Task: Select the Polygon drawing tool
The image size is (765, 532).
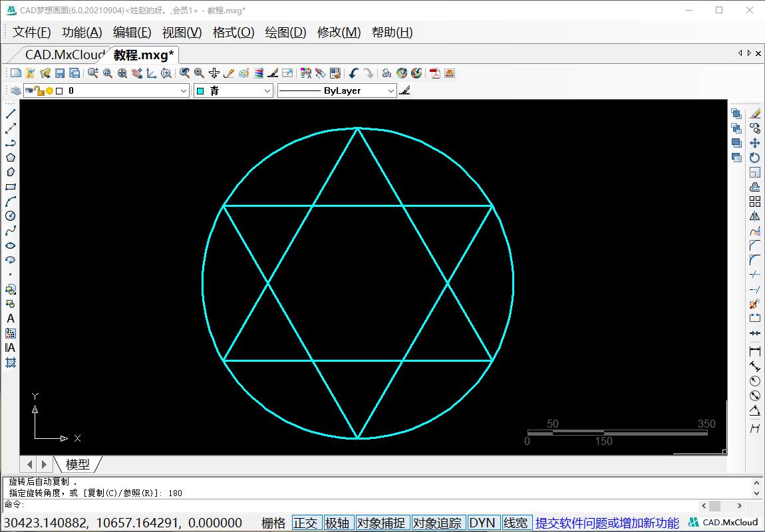Action: 9,156
